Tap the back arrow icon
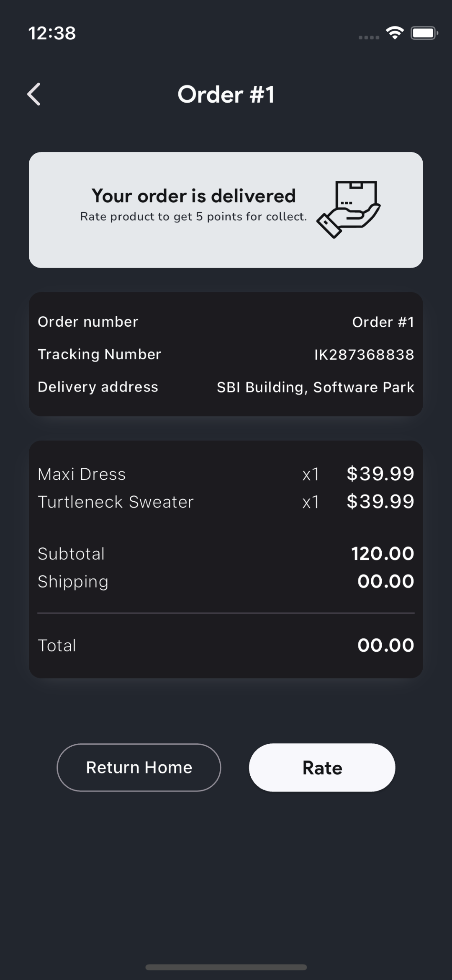 [x=34, y=94]
